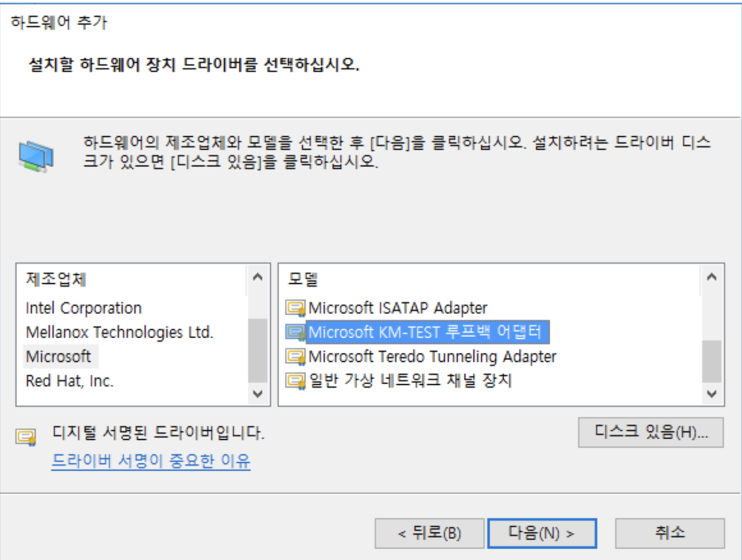Click the manufacturer list scrollbar thumb
This screenshot has height=560, width=742.
click(x=258, y=350)
